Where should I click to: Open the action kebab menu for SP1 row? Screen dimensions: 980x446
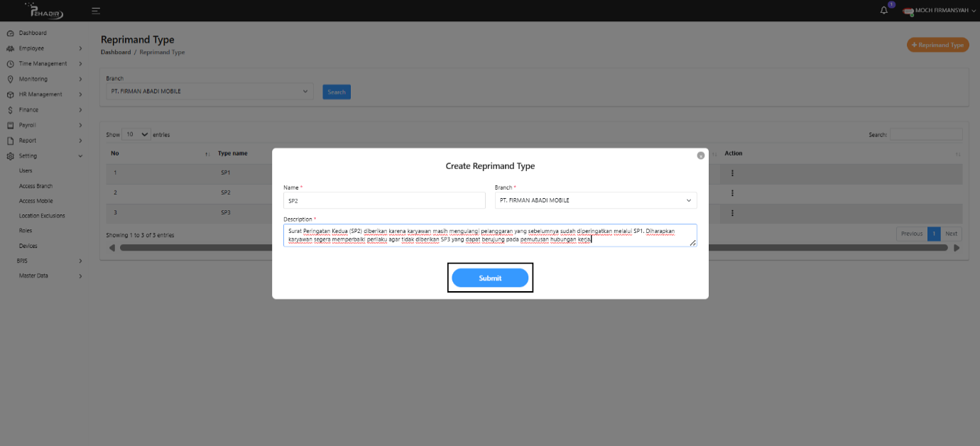point(732,173)
